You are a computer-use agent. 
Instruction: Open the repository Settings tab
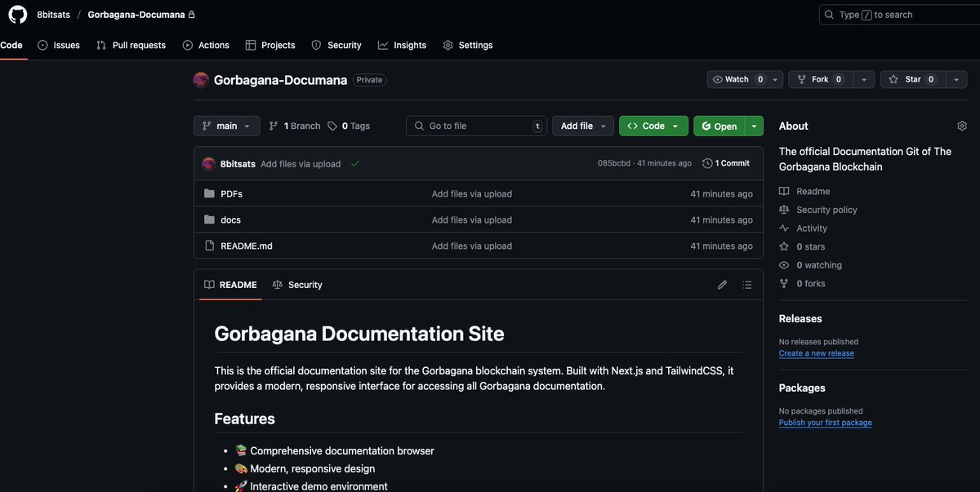pos(467,45)
